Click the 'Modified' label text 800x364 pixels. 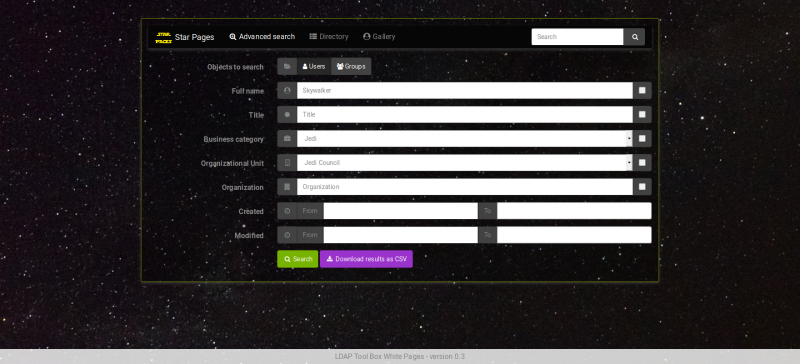tap(249, 235)
